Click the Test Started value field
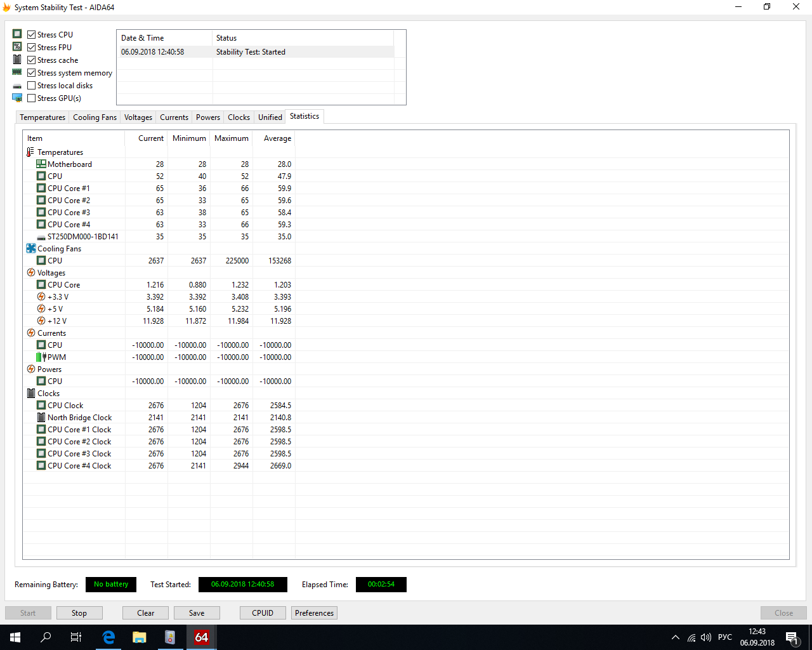 [243, 585]
